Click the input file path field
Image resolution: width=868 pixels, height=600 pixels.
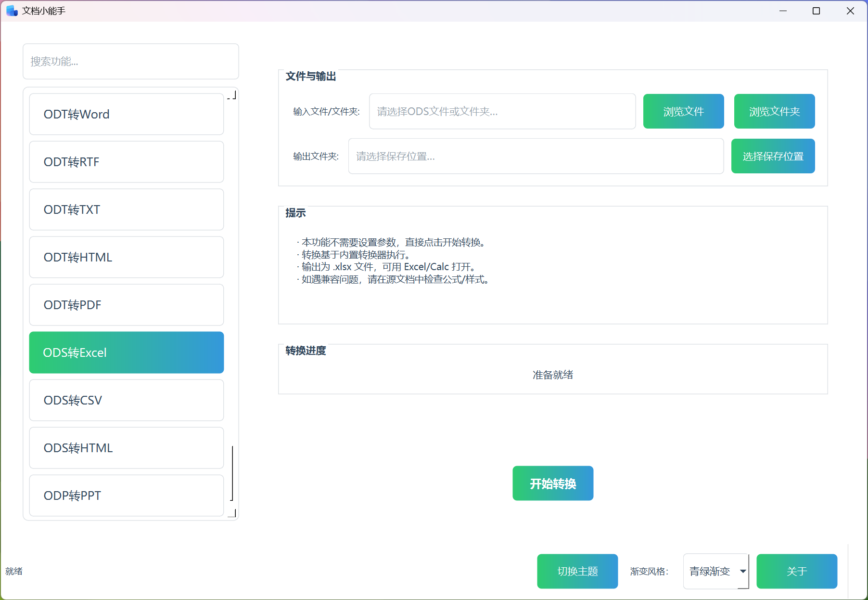click(x=502, y=111)
